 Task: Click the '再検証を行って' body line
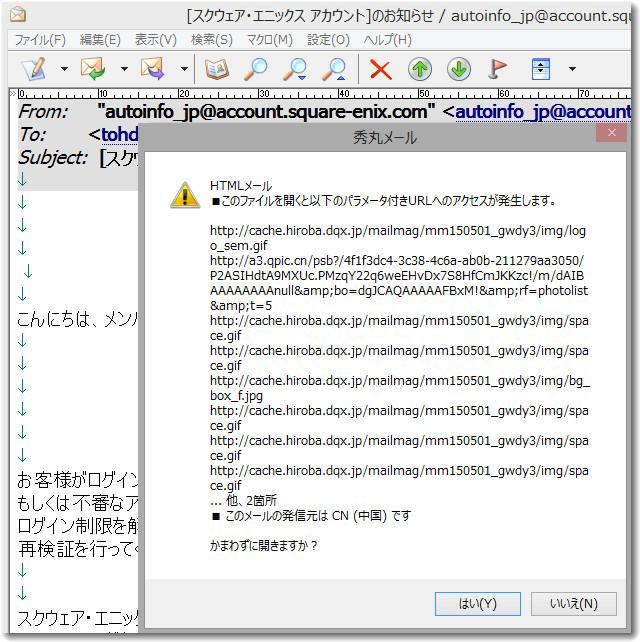[x=77, y=549]
